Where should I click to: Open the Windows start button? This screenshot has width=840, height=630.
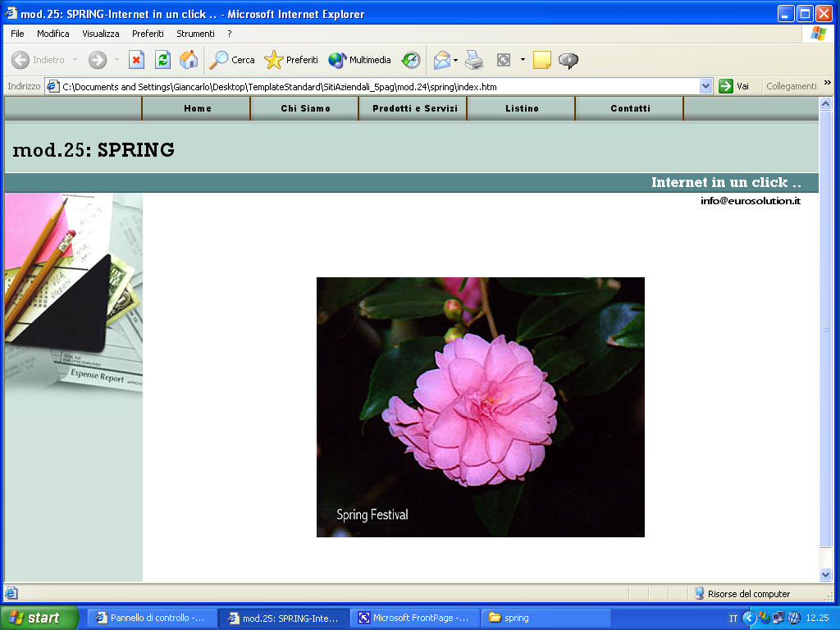pyautogui.click(x=39, y=618)
